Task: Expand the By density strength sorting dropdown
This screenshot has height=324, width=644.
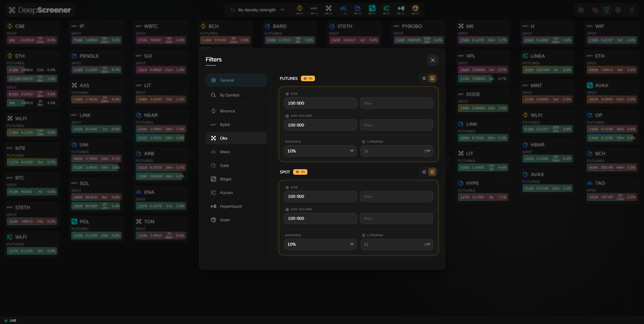Action: [x=257, y=10]
